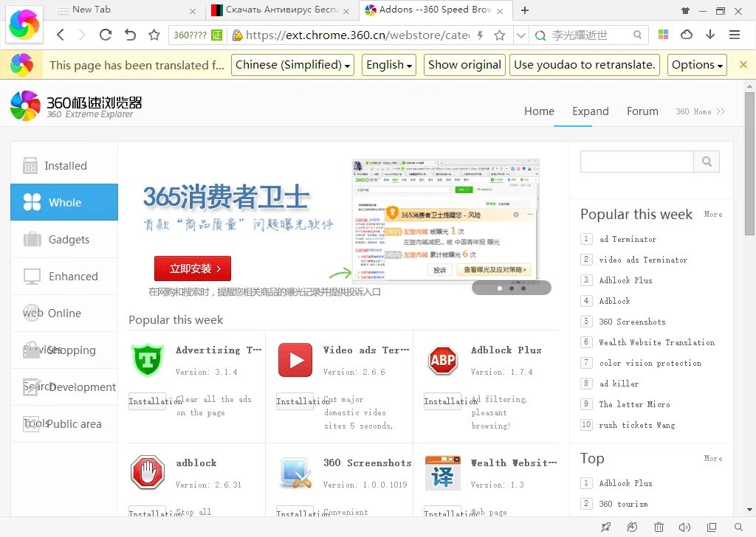The height and width of the screenshot is (537, 756).
Task: Select Installed in the sidebar
Action: point(64,165)
